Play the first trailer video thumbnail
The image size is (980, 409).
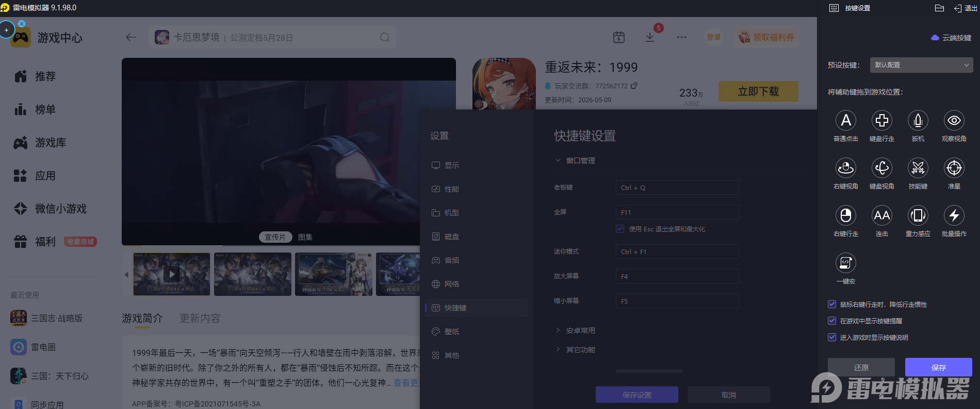click(x=172, y=274)
